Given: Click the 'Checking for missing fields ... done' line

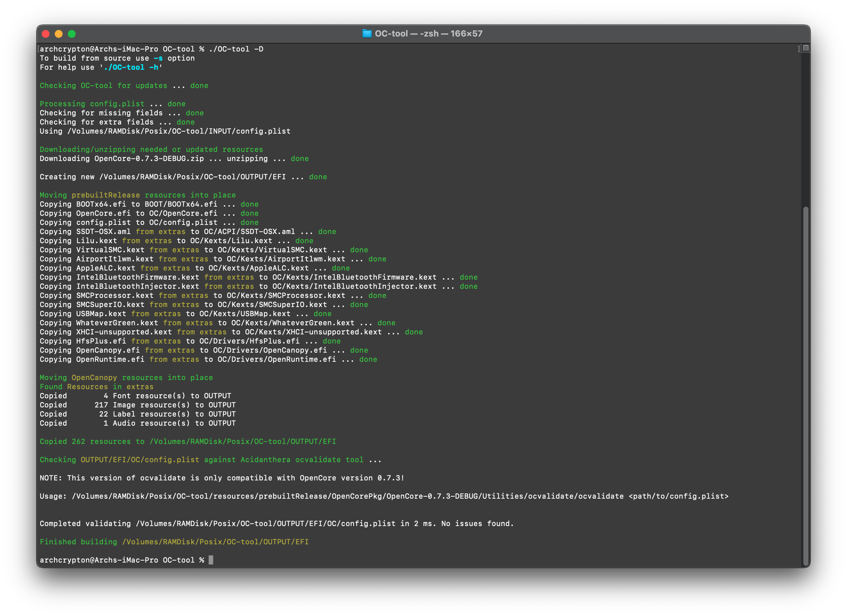Looking at the screenshot, I should point(122,113).
